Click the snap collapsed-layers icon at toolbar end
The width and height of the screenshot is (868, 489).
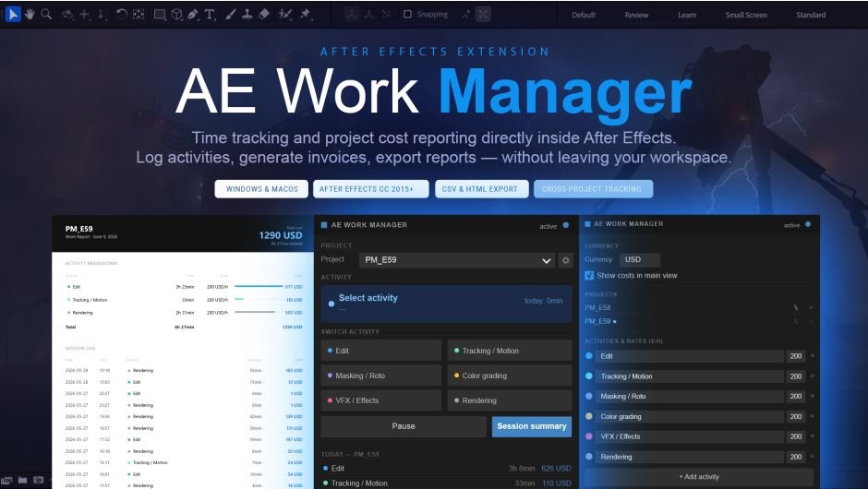pos(483,15)
